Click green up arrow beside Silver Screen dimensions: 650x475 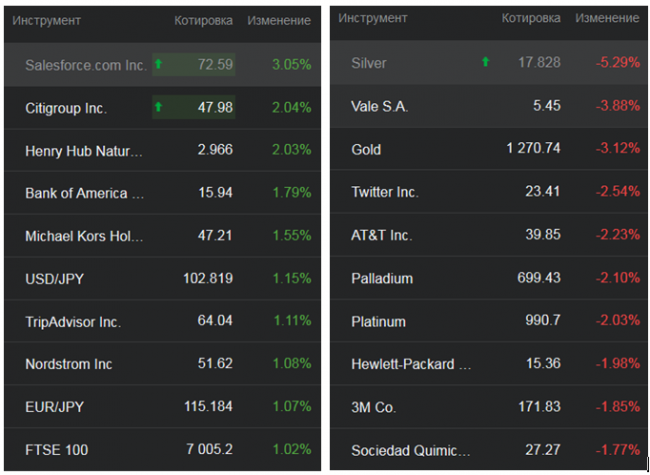point(486,62)
